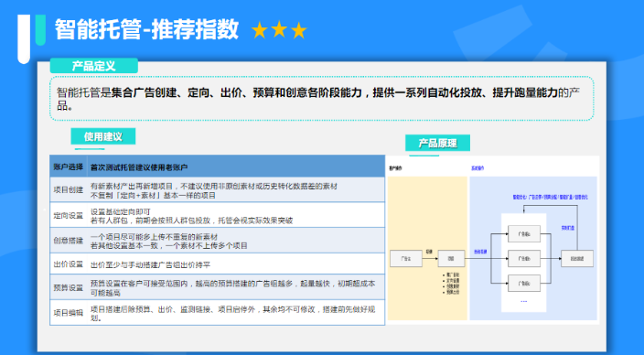Click the bullet list under the 项目 box

point(451,283)
